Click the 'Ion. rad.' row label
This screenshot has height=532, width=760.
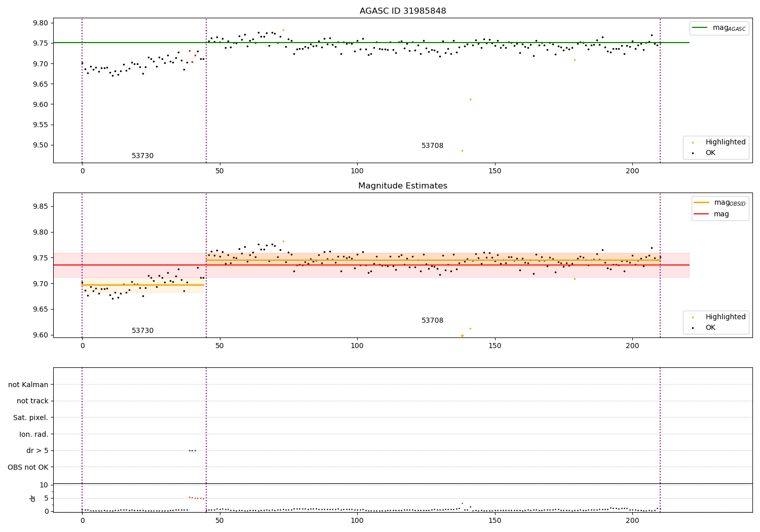[x=34, y=434]
